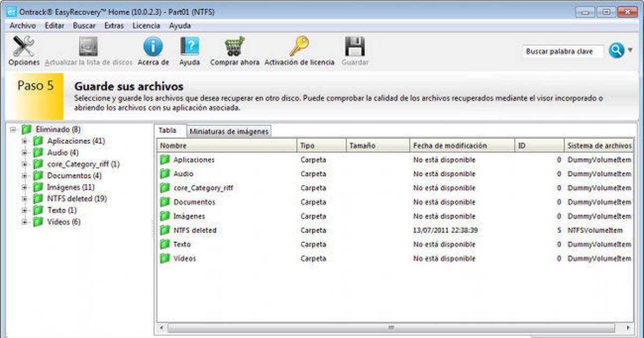Open the Licencia menu

point(146,25)
